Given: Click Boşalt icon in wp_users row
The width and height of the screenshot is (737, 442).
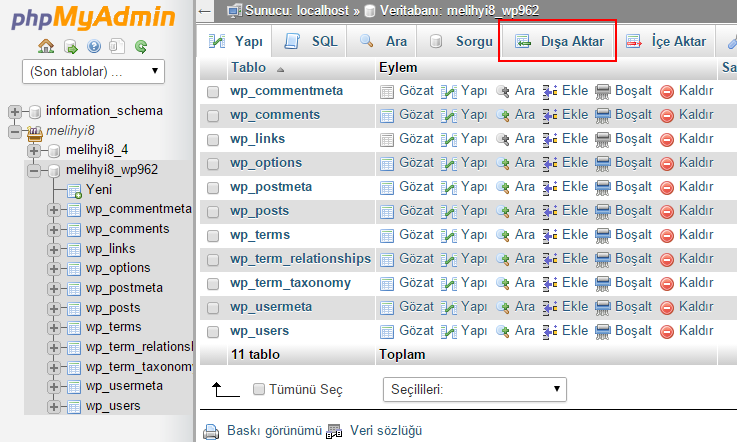Looking at the screenshot, I should point(603,332).
